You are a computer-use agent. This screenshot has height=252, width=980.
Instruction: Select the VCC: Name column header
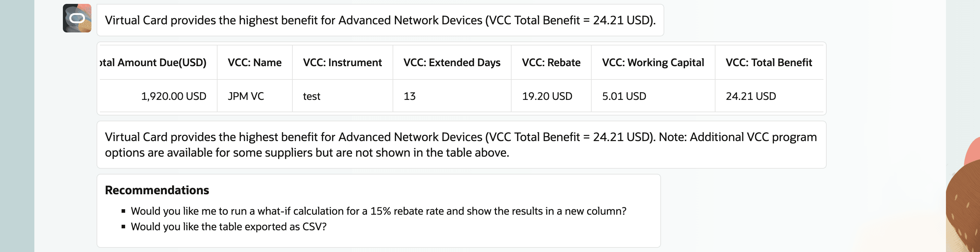[254, 62]
